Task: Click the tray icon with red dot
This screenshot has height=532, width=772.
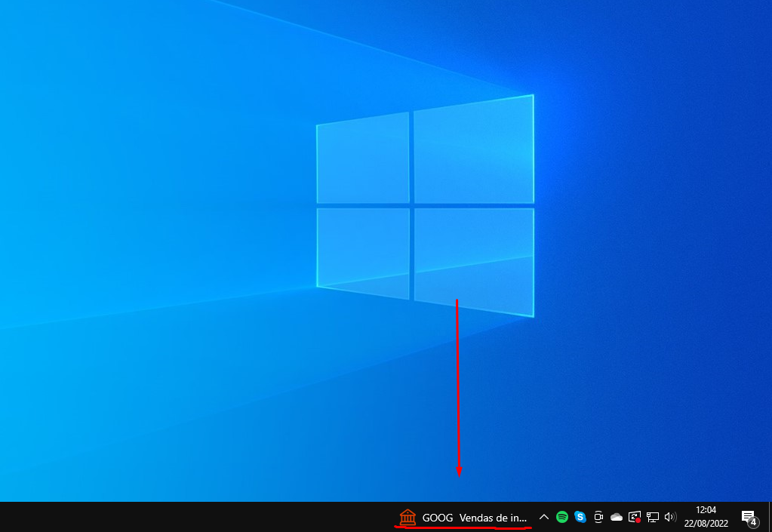Action: pos(635,517)
